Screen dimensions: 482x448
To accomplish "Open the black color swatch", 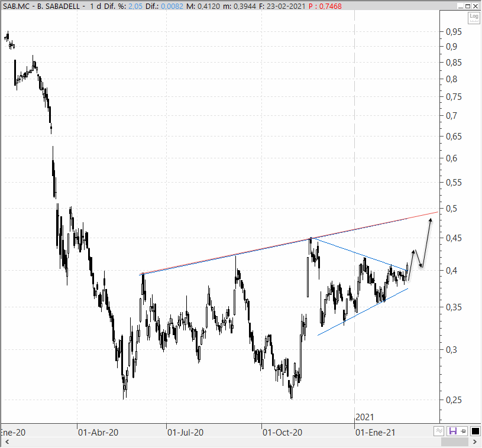I will [475, 431].
